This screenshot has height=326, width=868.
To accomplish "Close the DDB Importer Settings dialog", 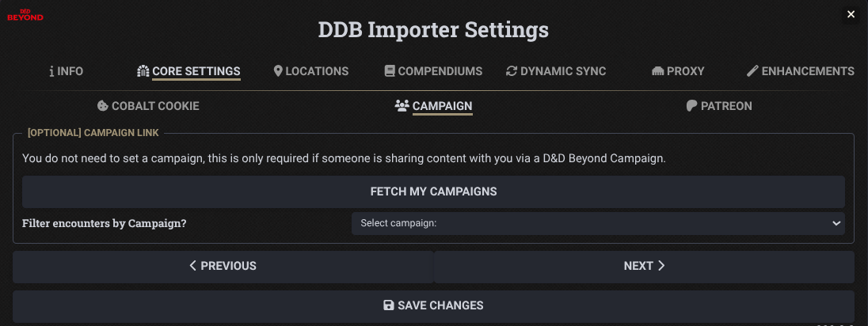I will point(851,14).
